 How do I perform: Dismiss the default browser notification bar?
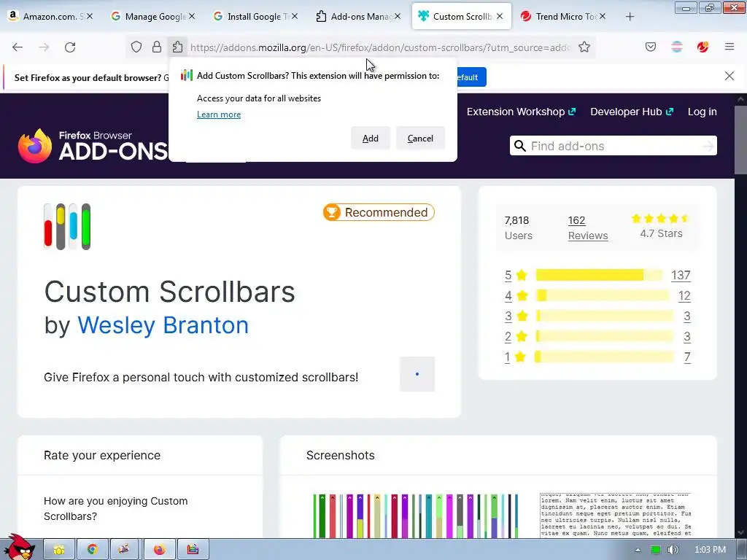pyautogui.click(x=729, y=76)
